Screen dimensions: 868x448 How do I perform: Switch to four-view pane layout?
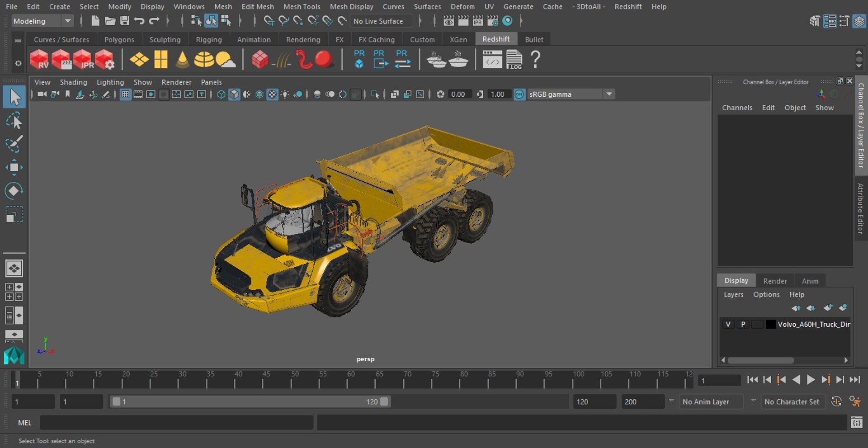tap(14, 292)
